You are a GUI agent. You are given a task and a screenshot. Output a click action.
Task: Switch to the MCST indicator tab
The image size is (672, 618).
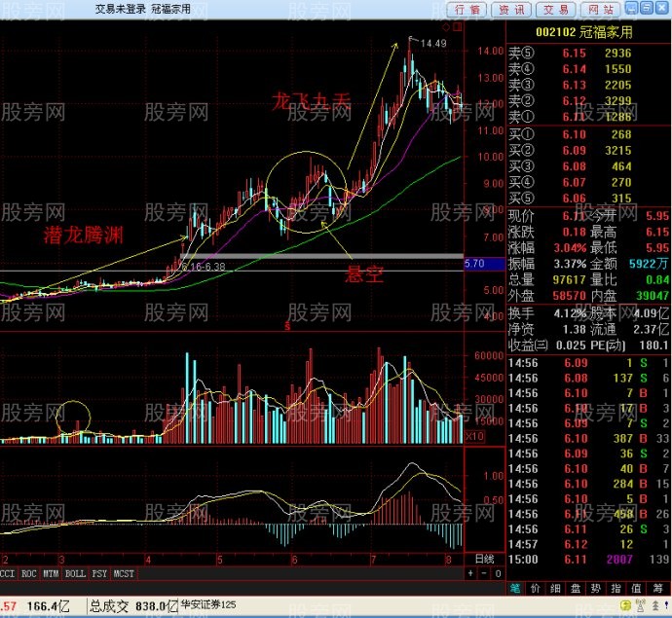(124, 573)
